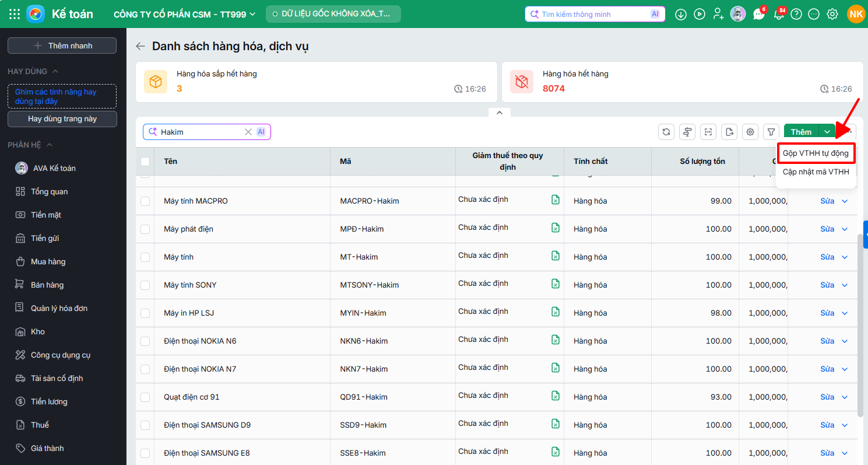Click the signpost guide icon in the toolbar

(687, 132)
